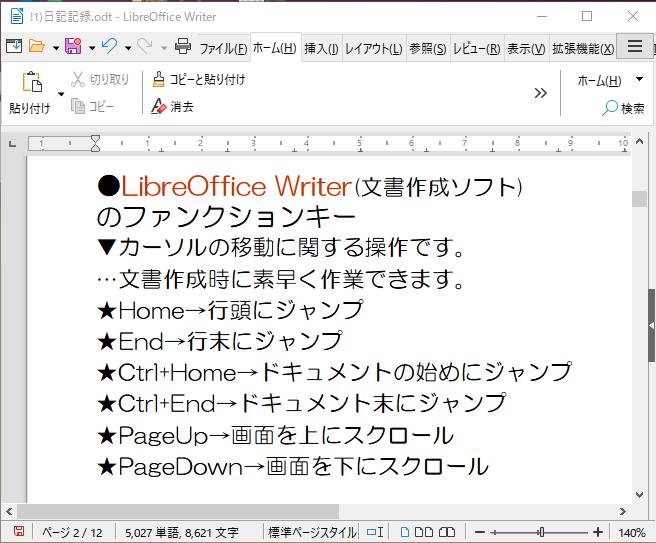Click the first toolbar icon beside the folder
The image size is (656, 543).
tap(14, 46)
